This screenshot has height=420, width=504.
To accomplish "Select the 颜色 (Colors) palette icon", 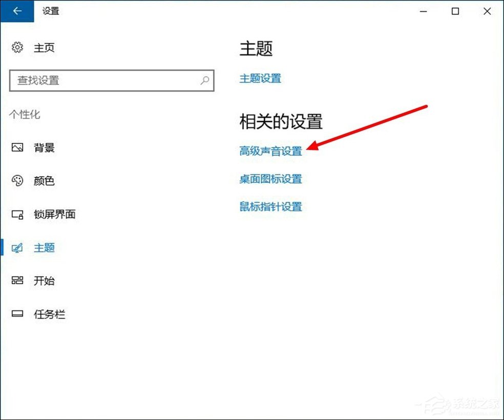I will pos(16,181).
